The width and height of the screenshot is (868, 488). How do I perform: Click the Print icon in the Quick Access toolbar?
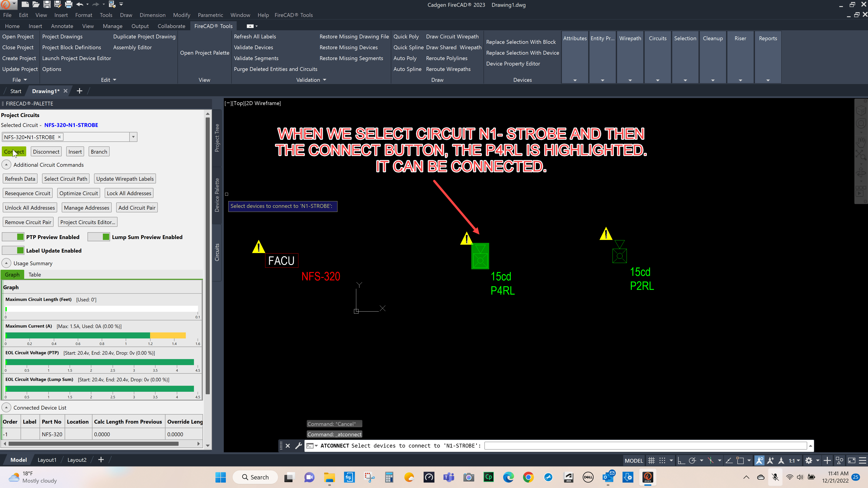click(x=68, y=4)
